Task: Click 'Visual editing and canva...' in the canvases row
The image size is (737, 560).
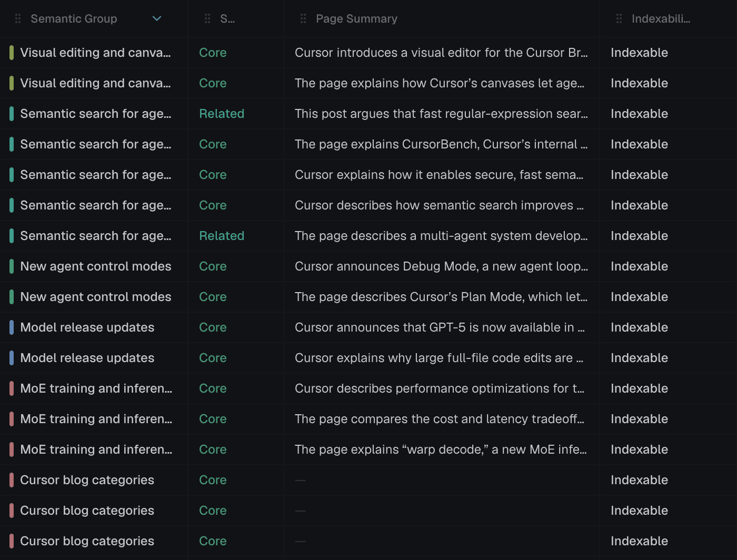Action: (95, 83)
